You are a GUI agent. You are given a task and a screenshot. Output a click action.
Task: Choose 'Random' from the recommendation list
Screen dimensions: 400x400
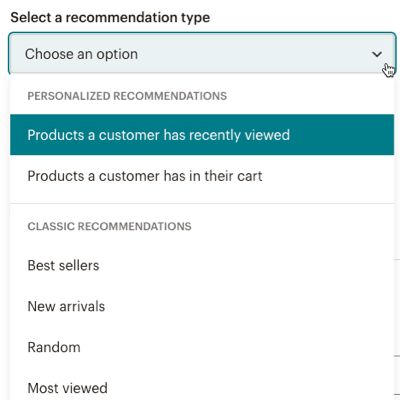pyautogui.click(x=202, y=347)
